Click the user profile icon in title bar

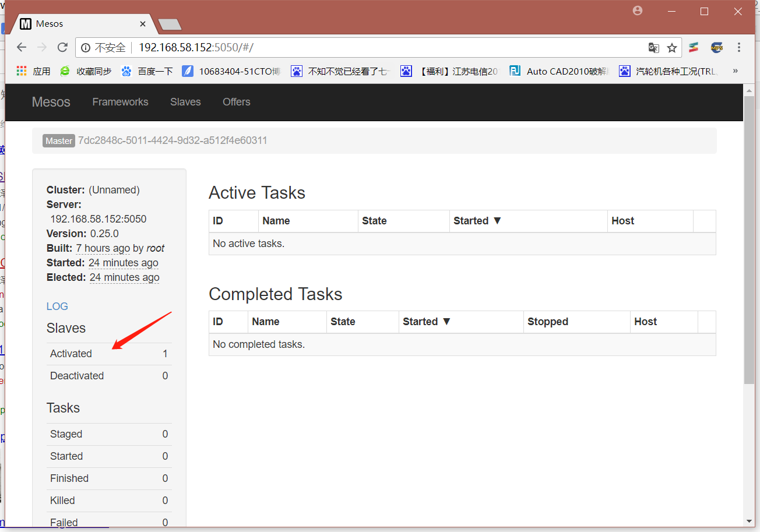pyautogui.click(x=638, y=10)
